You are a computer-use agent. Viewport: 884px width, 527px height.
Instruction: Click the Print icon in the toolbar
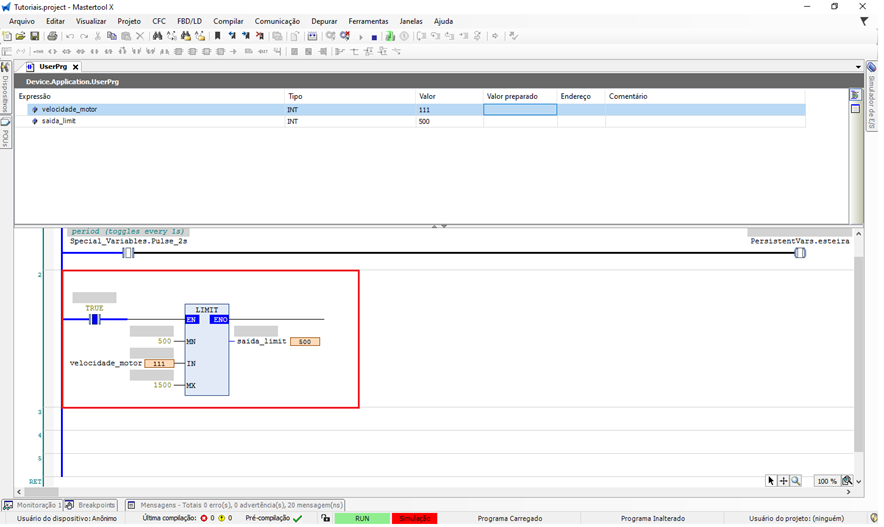click(x=52, y=36)
